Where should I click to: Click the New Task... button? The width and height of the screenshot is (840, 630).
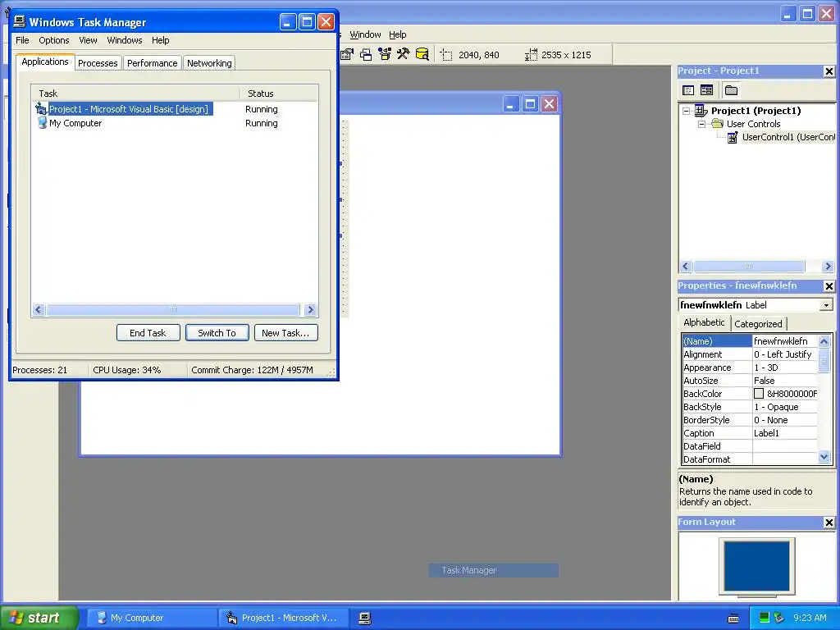pyautogui.click(x=285, y=333)
